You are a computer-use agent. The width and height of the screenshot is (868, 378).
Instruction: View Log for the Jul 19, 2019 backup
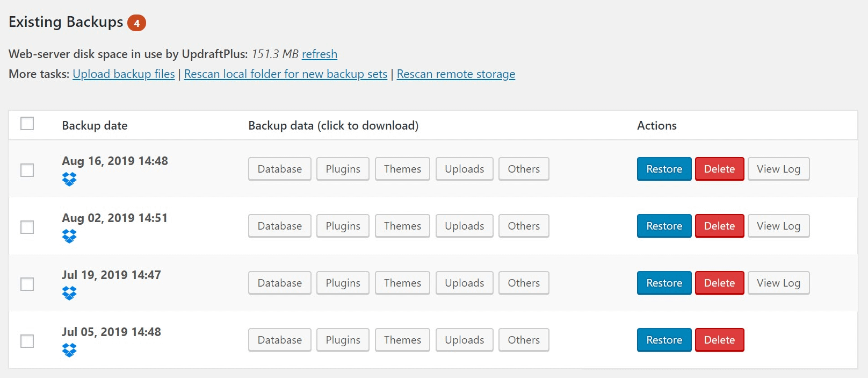point(778,283)
